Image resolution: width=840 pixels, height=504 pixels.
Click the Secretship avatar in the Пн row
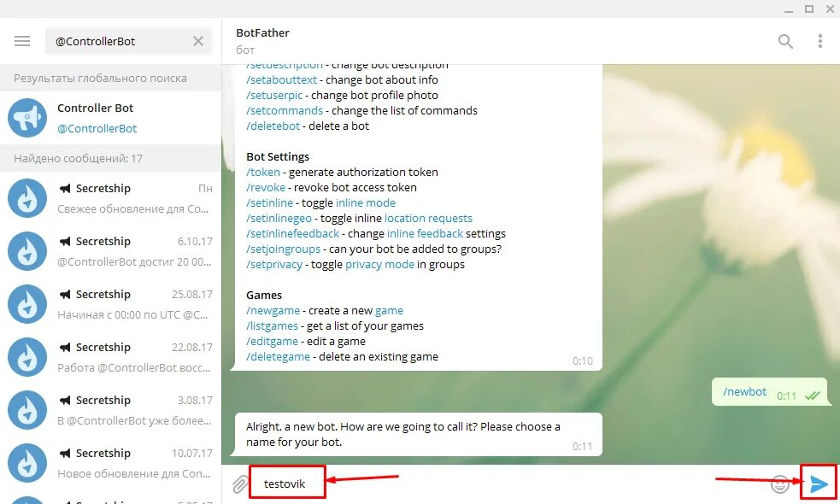(x=27, y=198)
